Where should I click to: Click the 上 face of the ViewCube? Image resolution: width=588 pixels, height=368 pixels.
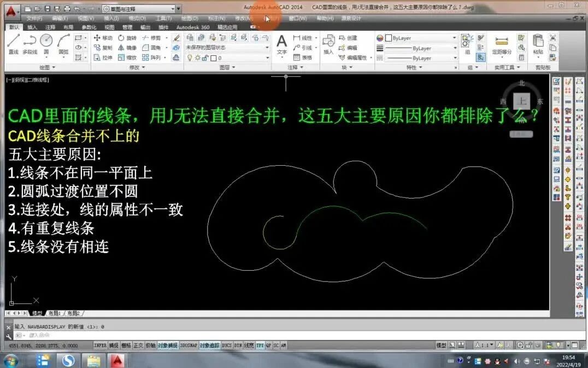[522, 101]
